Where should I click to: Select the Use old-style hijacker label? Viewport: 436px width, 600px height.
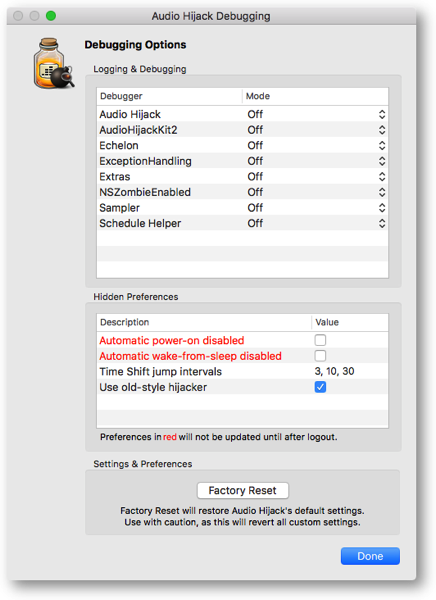point(153,387)
